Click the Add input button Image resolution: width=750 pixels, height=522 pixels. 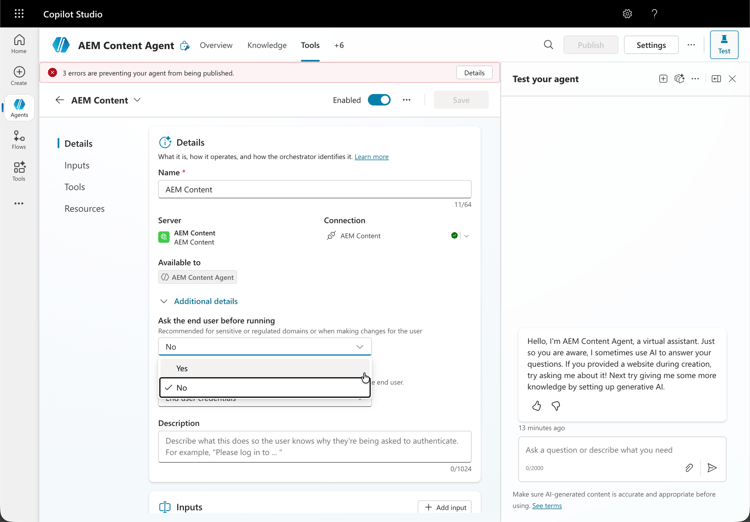point(445,507)
